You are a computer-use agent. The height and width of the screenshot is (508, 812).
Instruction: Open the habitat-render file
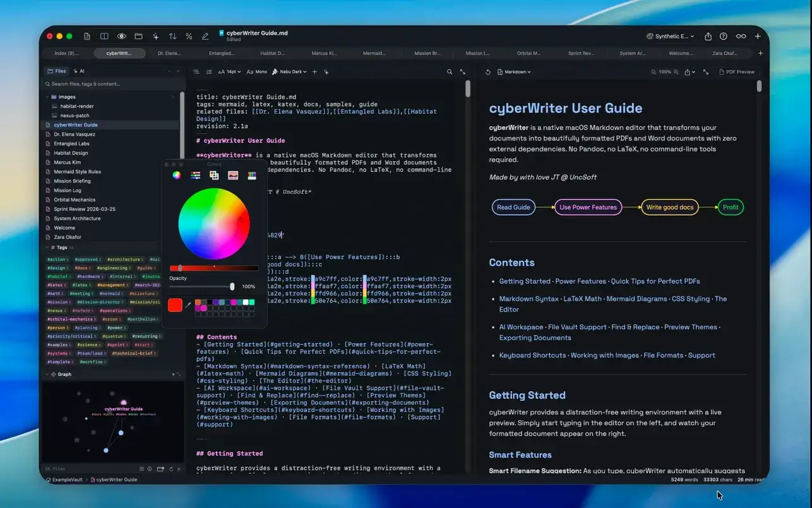click(77, 106)
